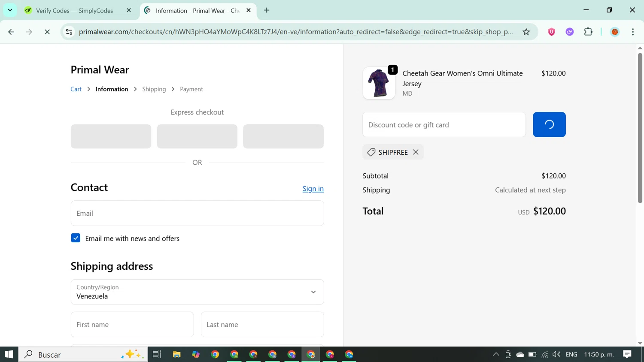The image size is (644, 362).
Task: Check the battery status tray icon
Action: point(532,354)
